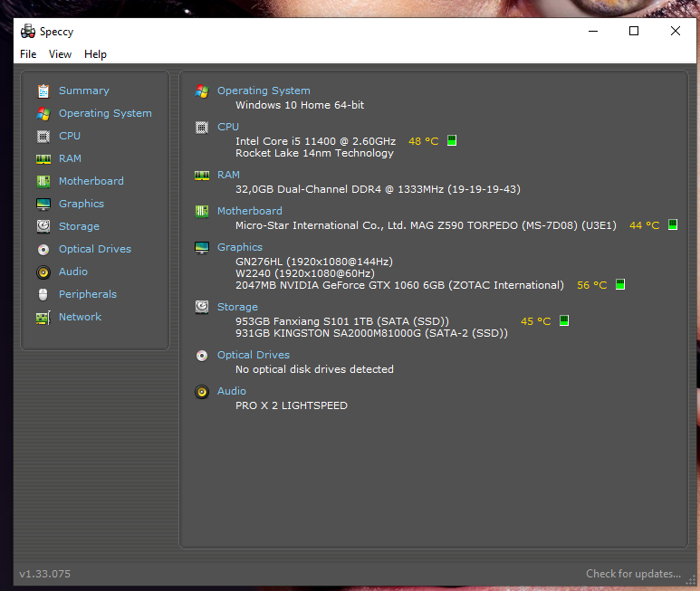
Task: Open the File menu
Action: pos(28,54)
